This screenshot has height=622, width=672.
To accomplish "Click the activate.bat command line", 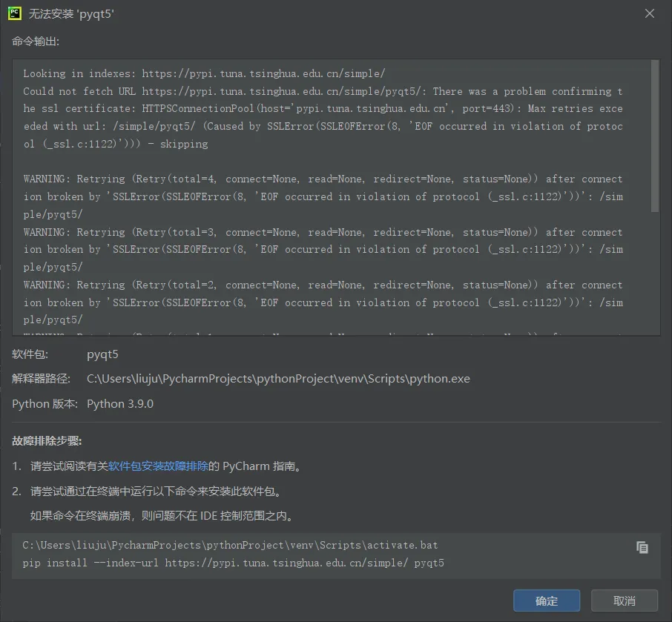I will 230,545.
